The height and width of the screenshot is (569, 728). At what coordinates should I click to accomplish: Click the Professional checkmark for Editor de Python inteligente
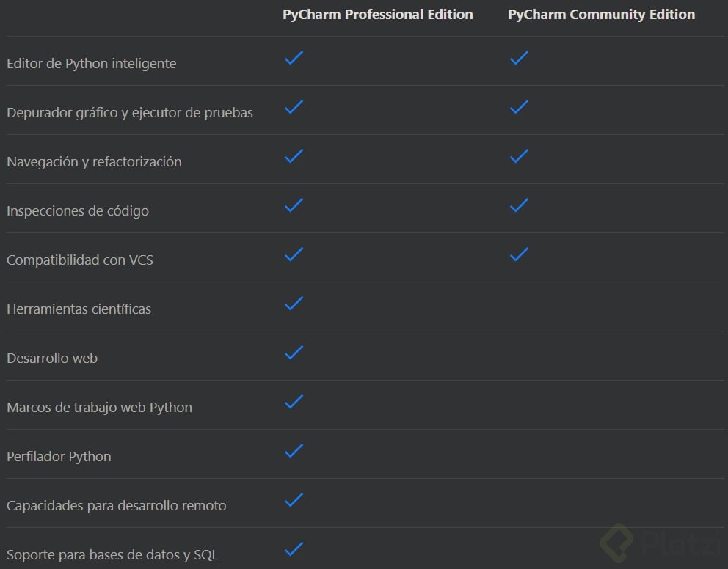point(294,58)
